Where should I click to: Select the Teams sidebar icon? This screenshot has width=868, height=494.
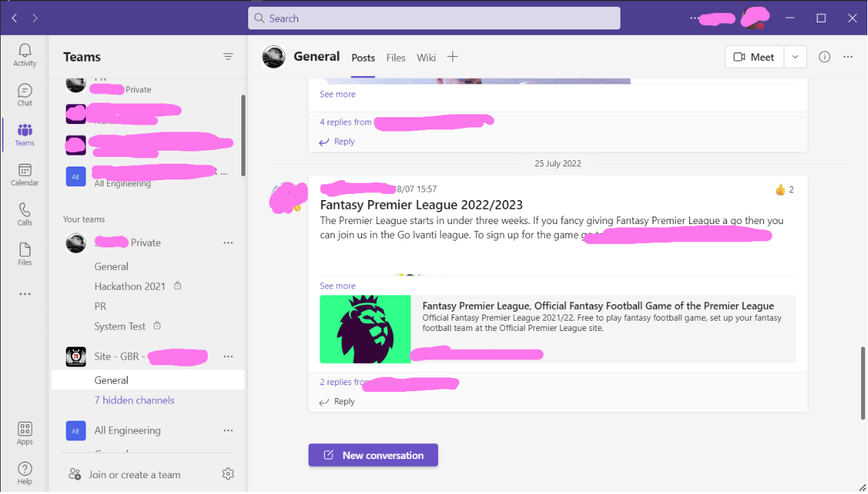click(25, 134)
